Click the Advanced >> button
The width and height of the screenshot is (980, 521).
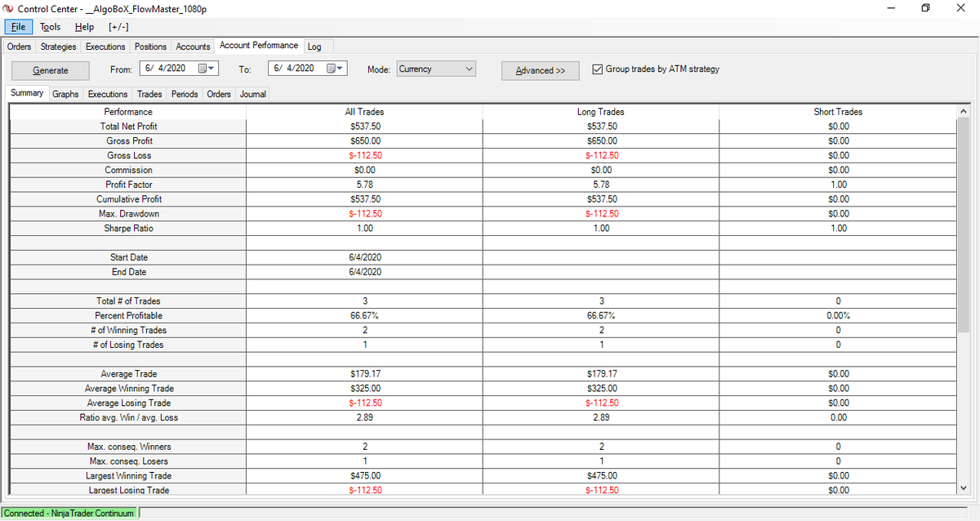click(x=540, y=70)
